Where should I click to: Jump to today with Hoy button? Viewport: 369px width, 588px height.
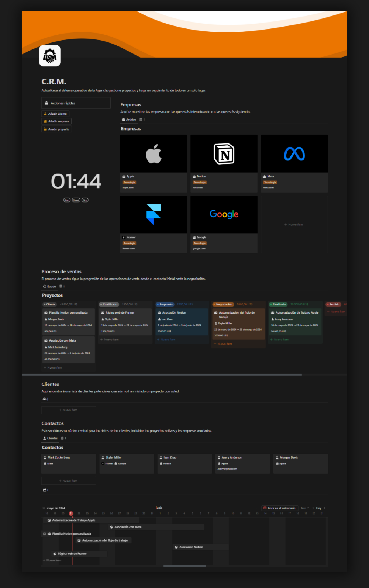[319, 508]
